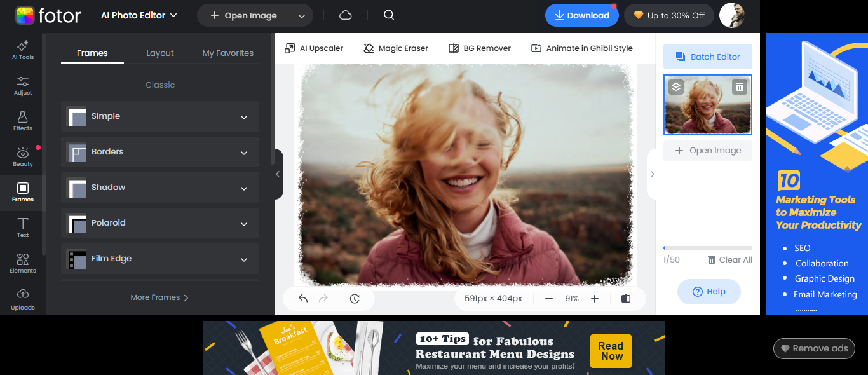Switch to the Frames tab
Viewport: 868px width, 375px height.
coord(92,53)
